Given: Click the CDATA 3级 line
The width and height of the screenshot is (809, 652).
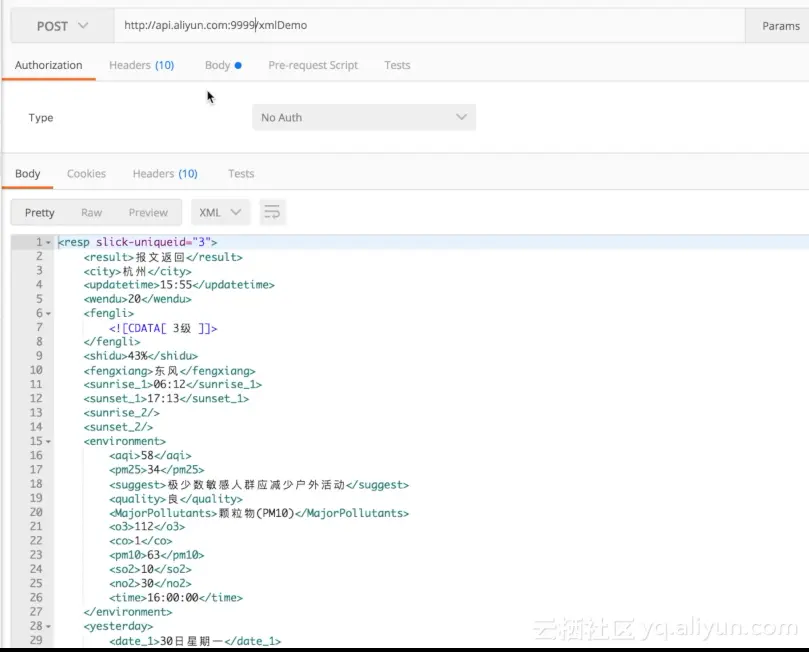Looking at the screenshot, I should tap(163, 328).
